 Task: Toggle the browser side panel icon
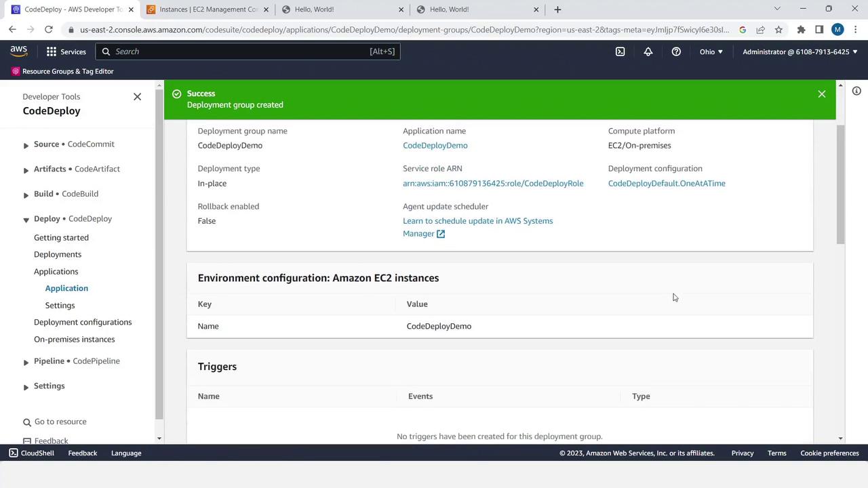[x=819, y=30]
